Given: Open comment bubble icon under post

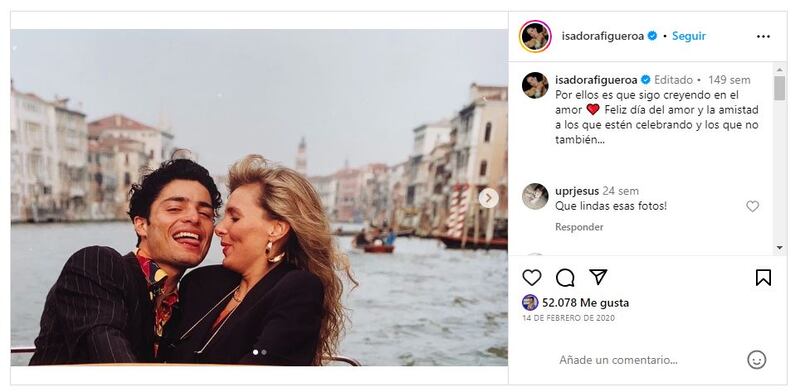Looking at the screenshot, I should tap(565, 278).
